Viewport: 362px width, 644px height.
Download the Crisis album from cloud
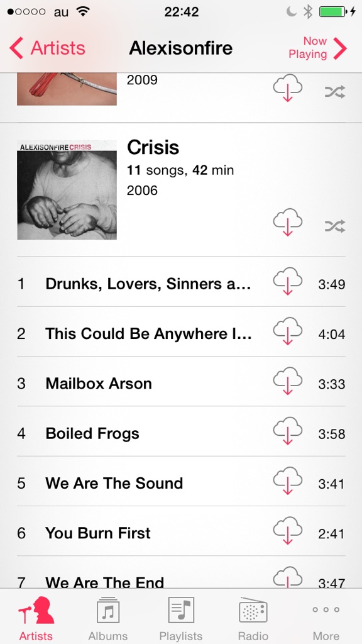pos(288,222)
